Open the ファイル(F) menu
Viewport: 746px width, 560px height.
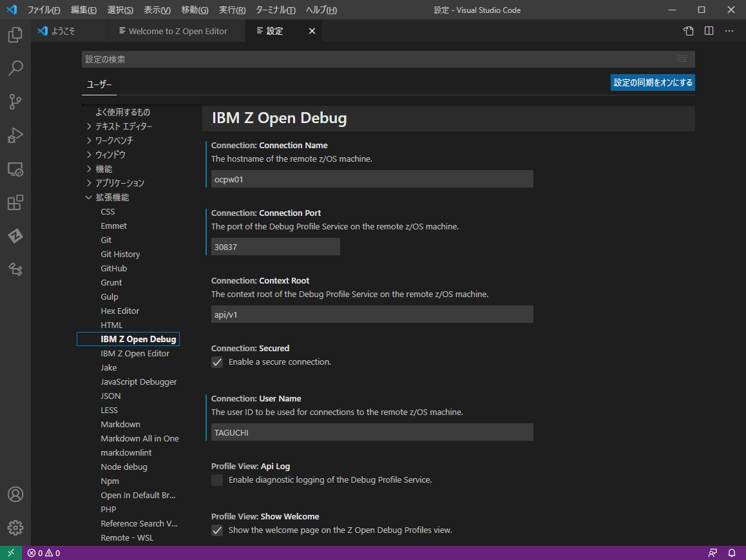pos(44,10)
